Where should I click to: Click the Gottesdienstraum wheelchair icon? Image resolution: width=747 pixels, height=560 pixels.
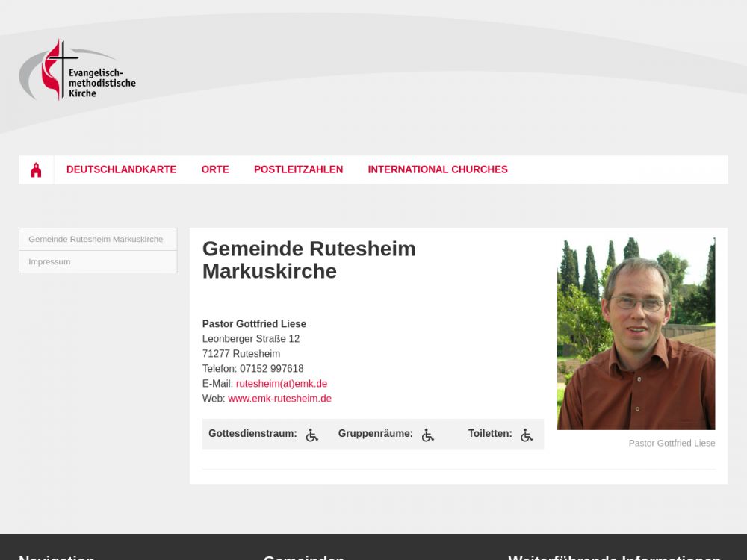pos(312,435)
